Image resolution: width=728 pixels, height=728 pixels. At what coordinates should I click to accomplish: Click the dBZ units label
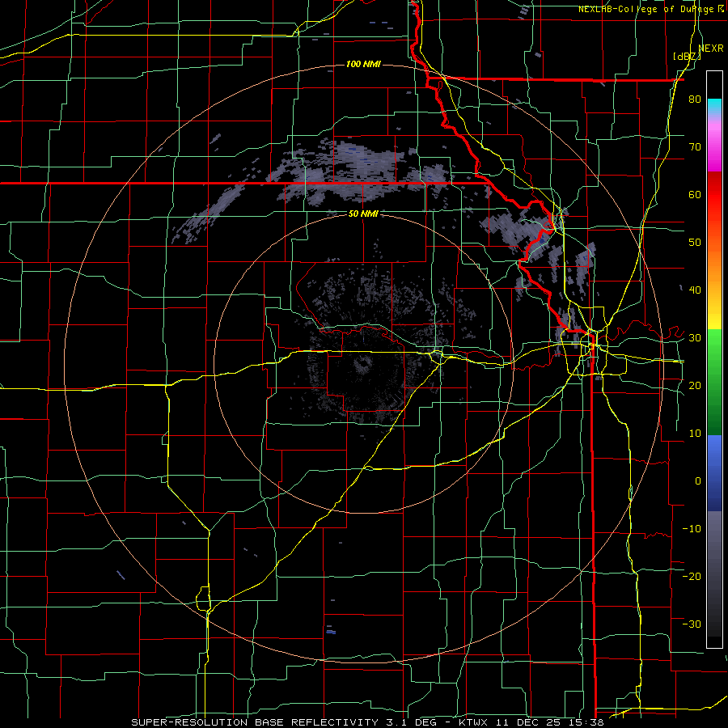point(688,57)
